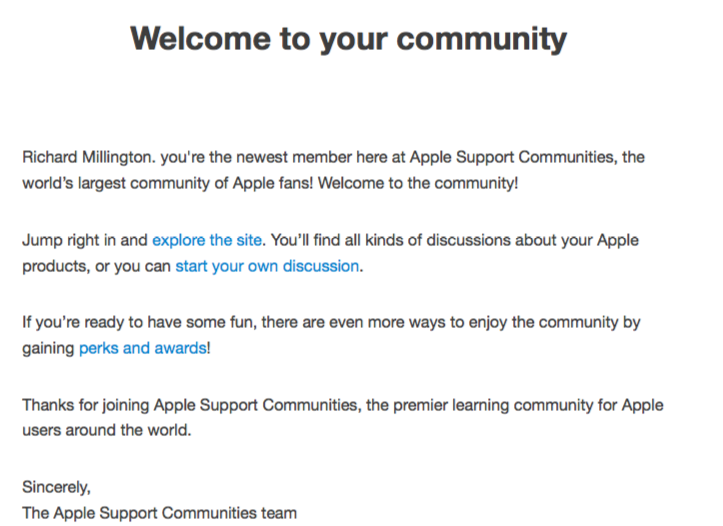Click 'world's largest community of Apple fans!' text
The image size is (723, 526).
pos(168,183)
